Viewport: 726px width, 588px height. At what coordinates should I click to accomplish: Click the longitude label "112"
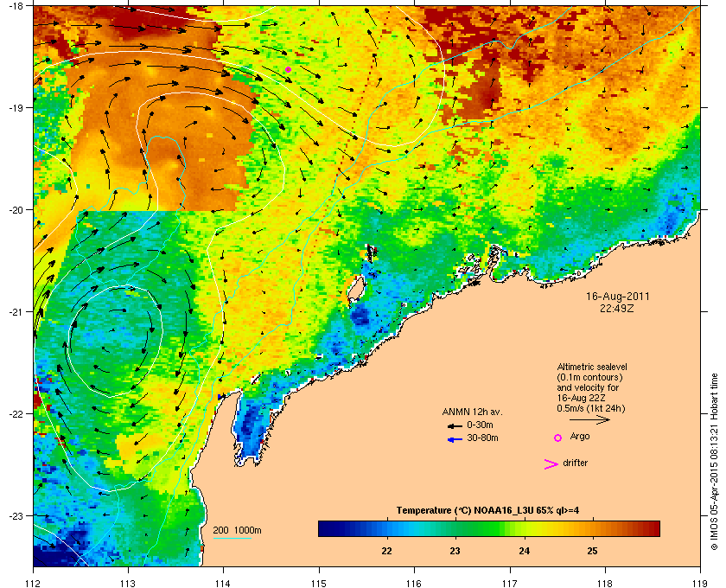(34, 583)
